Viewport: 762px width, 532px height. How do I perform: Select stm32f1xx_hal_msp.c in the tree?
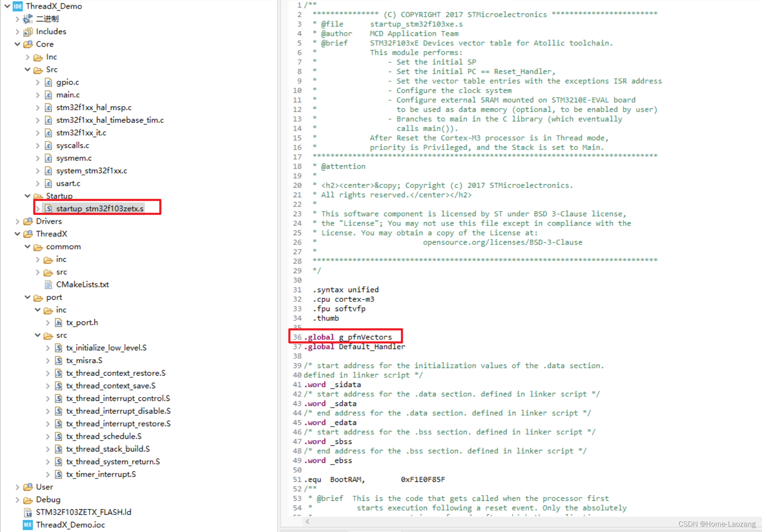[x=94, y=107]
